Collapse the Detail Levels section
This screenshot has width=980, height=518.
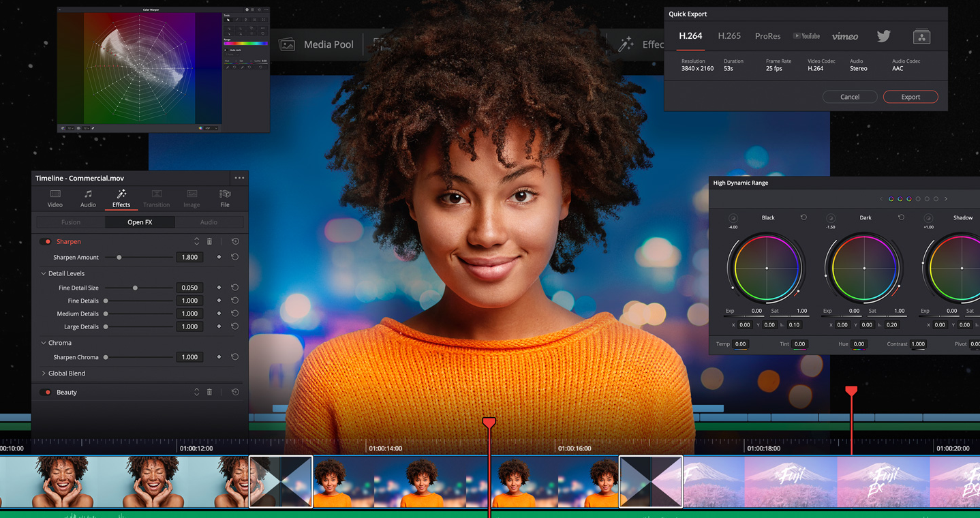44,273
